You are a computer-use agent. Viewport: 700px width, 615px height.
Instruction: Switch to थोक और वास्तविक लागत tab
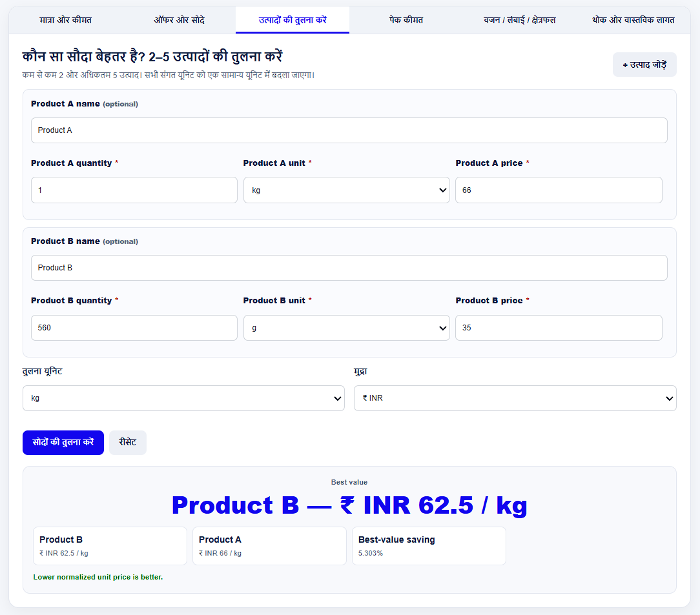click(x=633, y=20)
